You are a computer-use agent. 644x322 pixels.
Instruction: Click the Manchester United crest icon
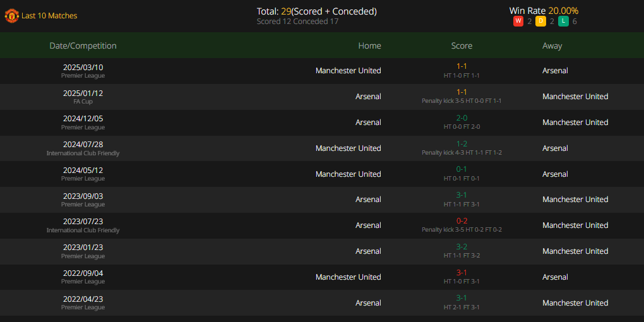pyautogui.click(x=11, y=16)
